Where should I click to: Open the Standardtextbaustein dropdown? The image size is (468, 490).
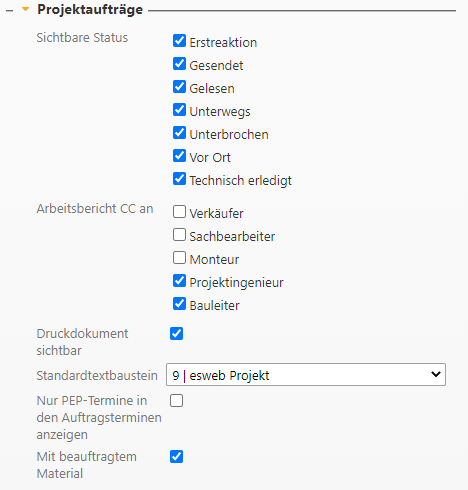[306, 375]
